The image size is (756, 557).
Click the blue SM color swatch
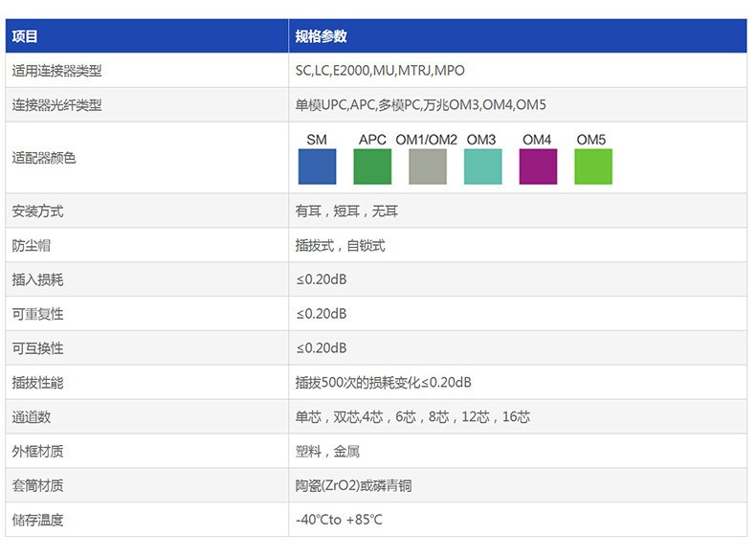point(317,167)
